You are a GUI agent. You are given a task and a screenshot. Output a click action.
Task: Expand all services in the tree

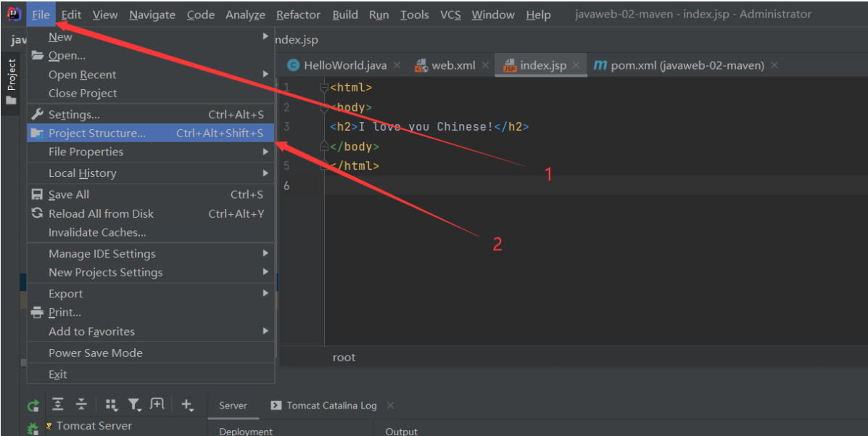pyautogui.click(x=57, y=404)
